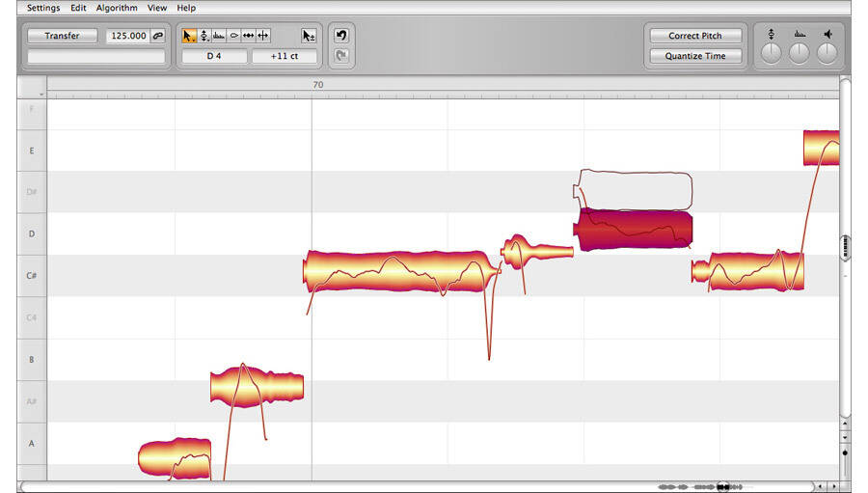Viewport: 868px width, 493px height.
Task: Select the last C# note blob before E
Action: [747, 271]
